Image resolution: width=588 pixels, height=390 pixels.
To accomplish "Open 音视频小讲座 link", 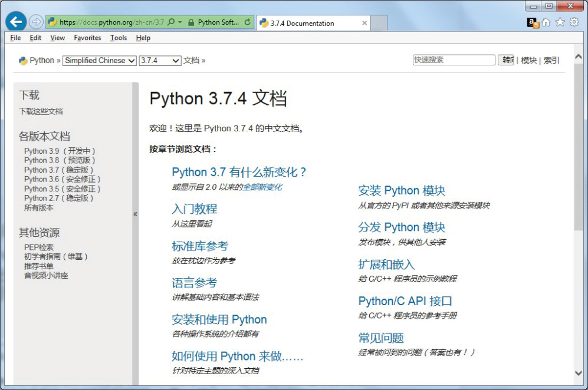I will pos(46,275).
